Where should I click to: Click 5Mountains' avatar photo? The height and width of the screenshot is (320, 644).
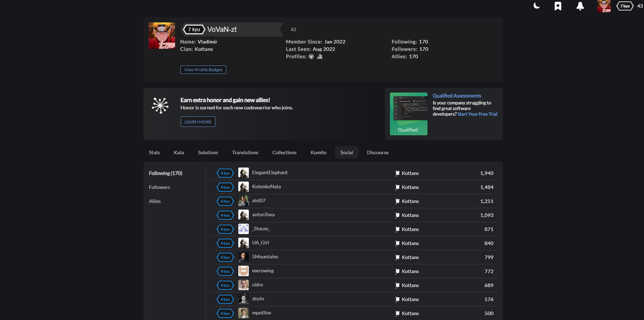(x=244, y=257)
